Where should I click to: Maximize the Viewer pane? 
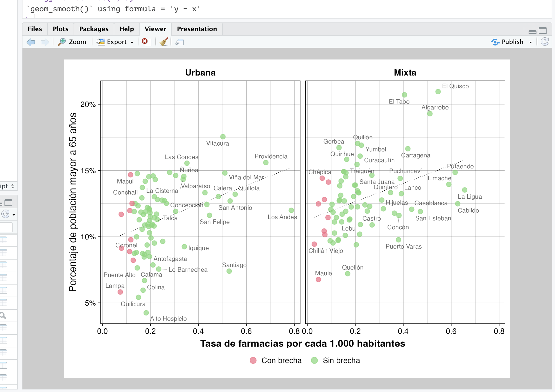point(543,30)
